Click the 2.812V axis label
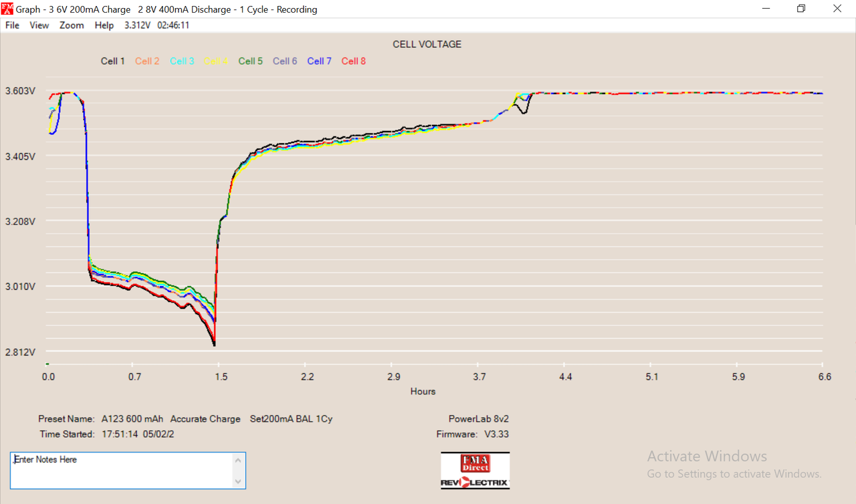 click(20, 352)
